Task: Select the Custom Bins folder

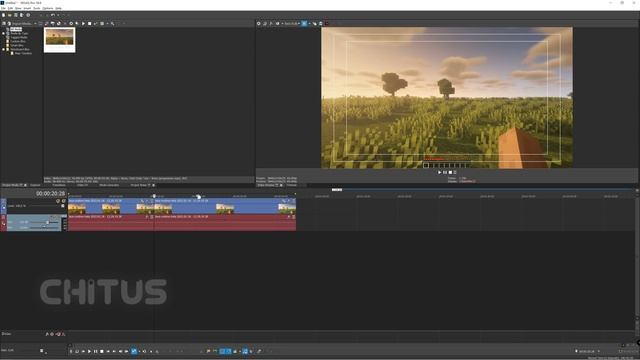Action: click(x=18, y=41)
